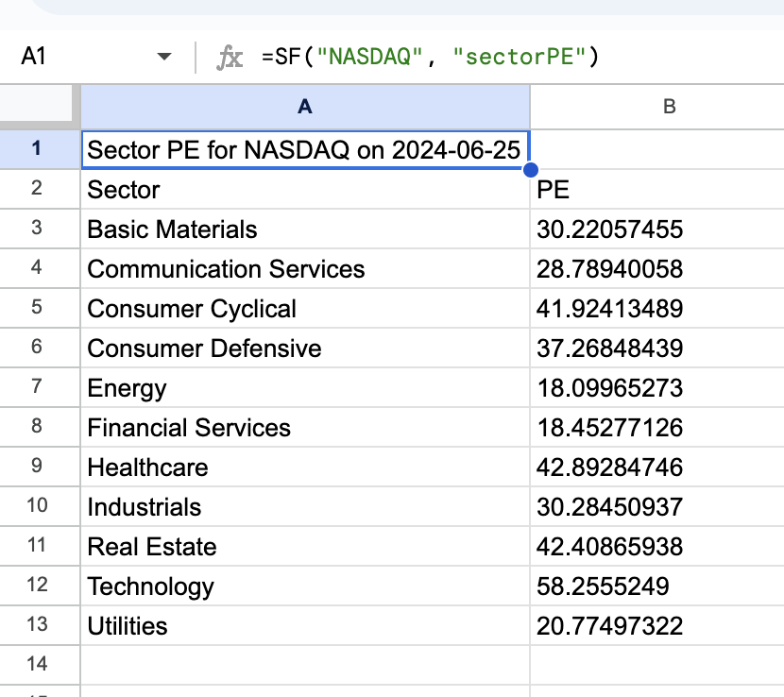The image size is (784, 697).
Task: Select row 12 header
Action: tap(40, 586)
